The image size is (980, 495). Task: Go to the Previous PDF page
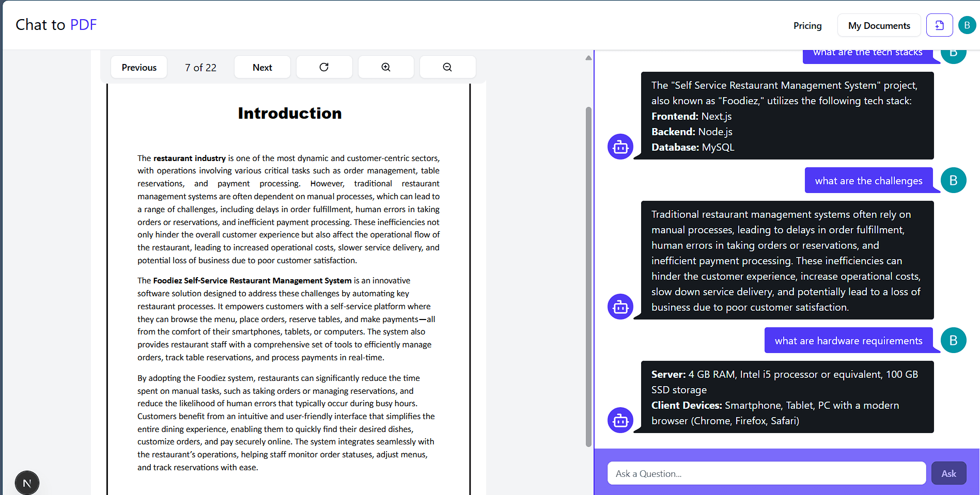[139, 67]
